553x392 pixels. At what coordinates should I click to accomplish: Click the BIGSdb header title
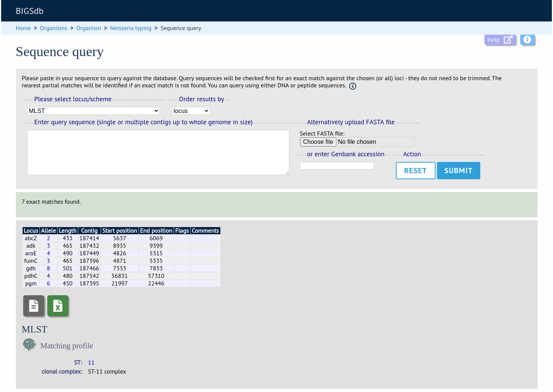tap(30, 11)
